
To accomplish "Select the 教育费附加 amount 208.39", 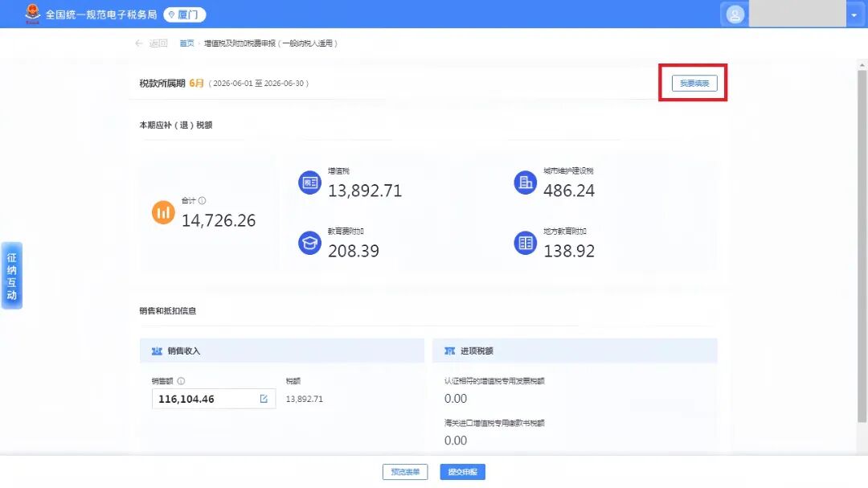I will pos(354,251).
